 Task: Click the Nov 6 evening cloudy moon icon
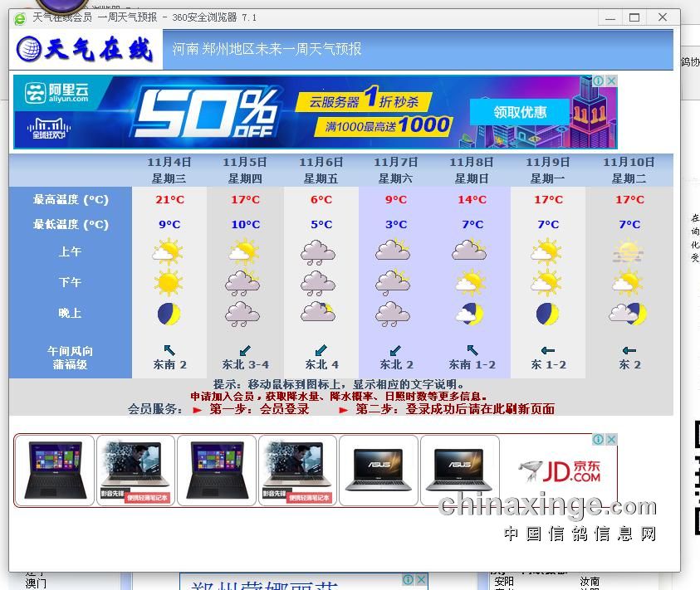(x=318, y=312)
